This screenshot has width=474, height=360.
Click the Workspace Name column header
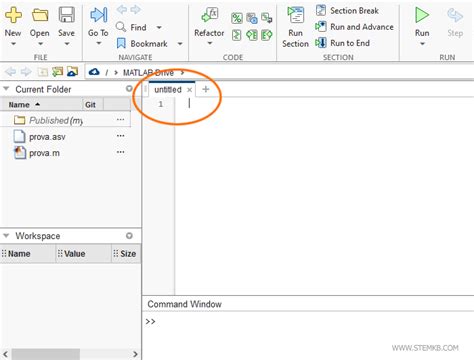click(28, 254)
